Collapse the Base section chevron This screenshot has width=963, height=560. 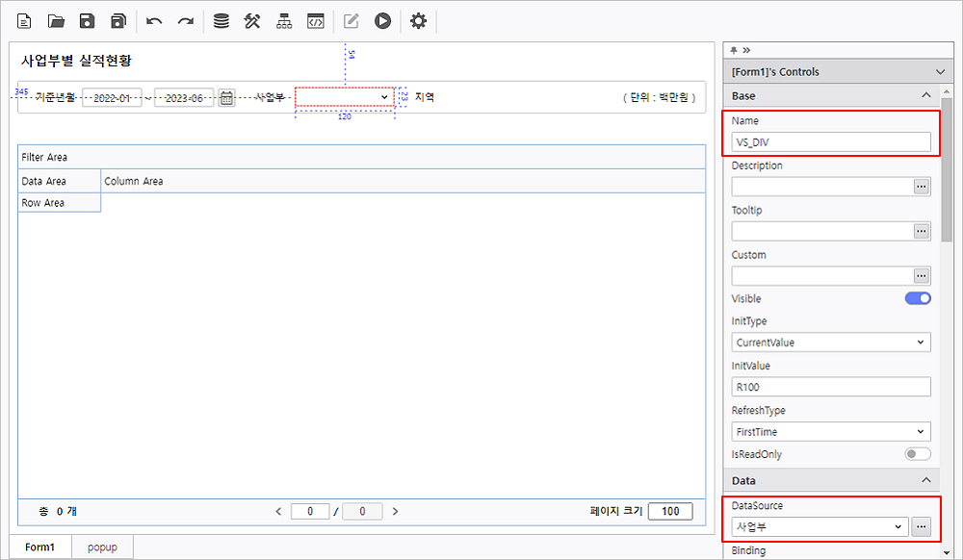tap(926, 96)
